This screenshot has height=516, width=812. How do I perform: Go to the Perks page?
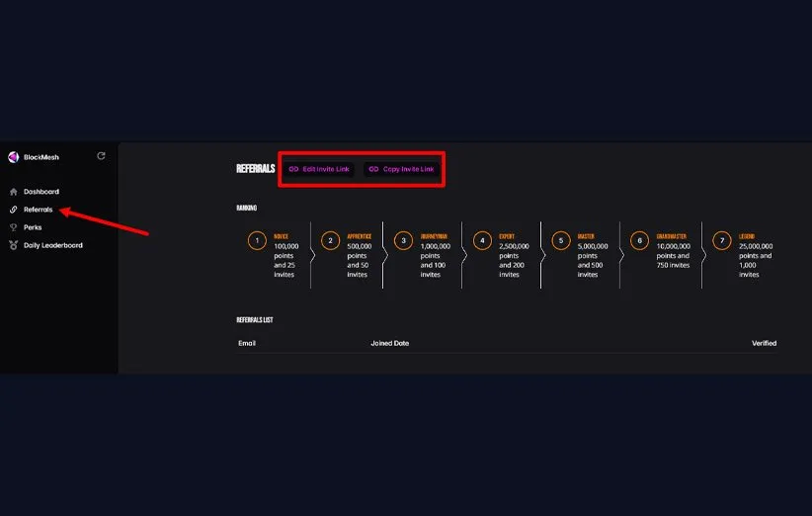(33, 227)
